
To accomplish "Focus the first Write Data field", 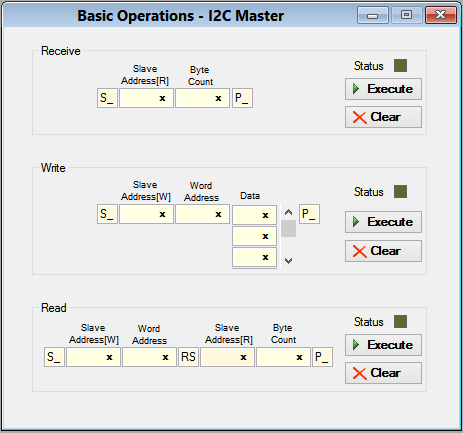I will tap(254, 215).
